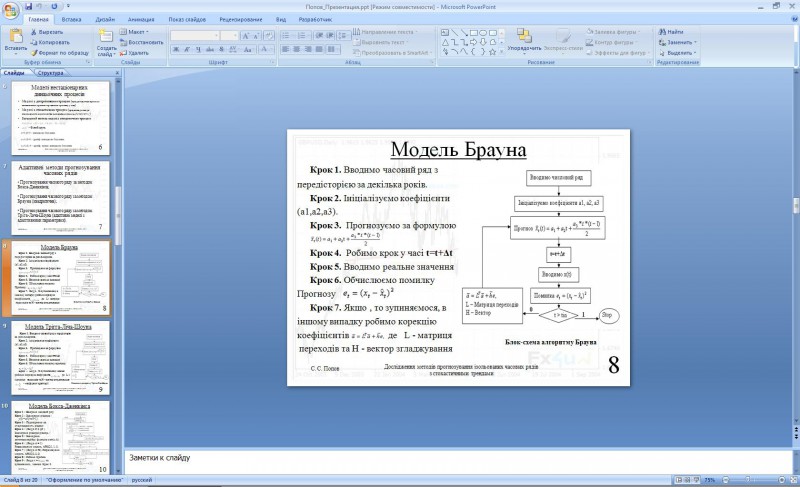Find text using Найти
The image size is (800, 487).
(x=671, y=32)
